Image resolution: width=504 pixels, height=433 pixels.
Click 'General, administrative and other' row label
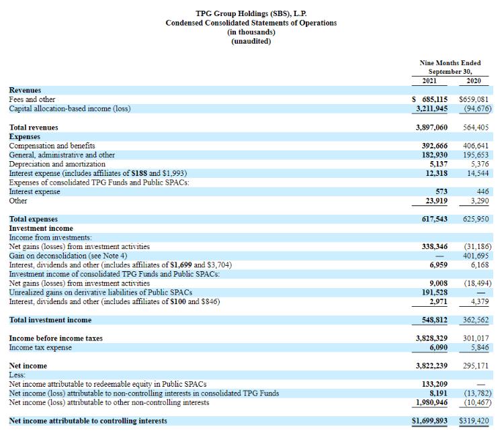(x=62, y=155)
